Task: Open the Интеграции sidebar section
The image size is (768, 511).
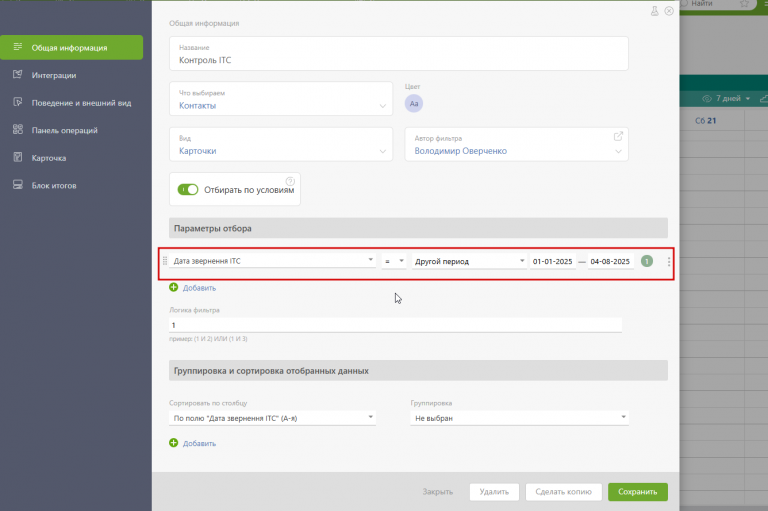Action: 54,75
